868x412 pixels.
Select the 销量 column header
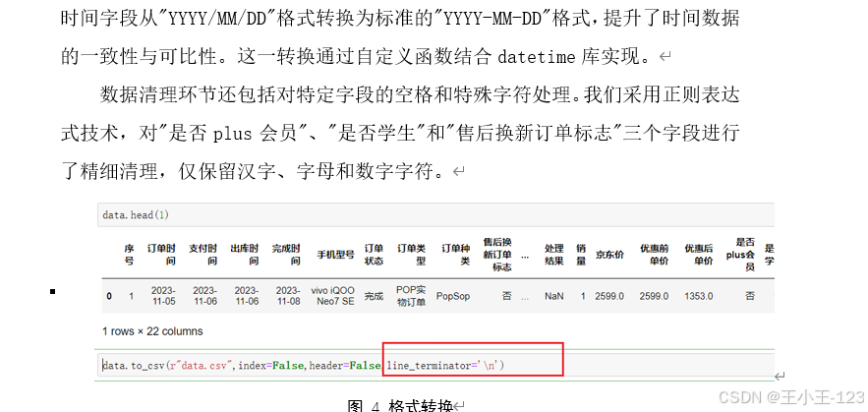coord(581,255)
